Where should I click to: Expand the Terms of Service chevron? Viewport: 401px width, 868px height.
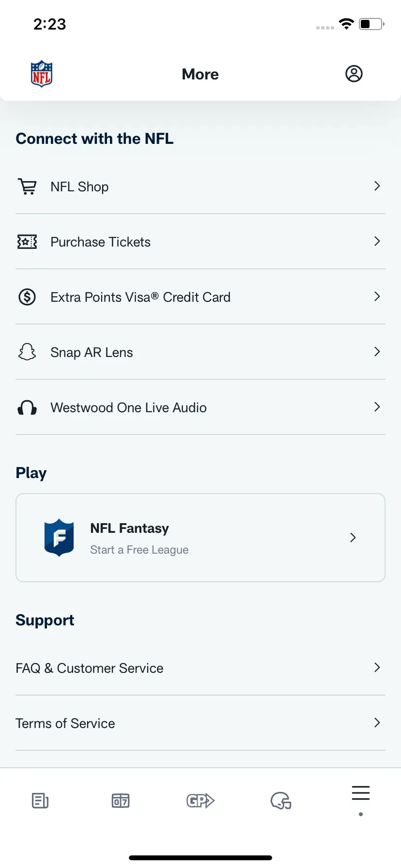tap(377, 723)
